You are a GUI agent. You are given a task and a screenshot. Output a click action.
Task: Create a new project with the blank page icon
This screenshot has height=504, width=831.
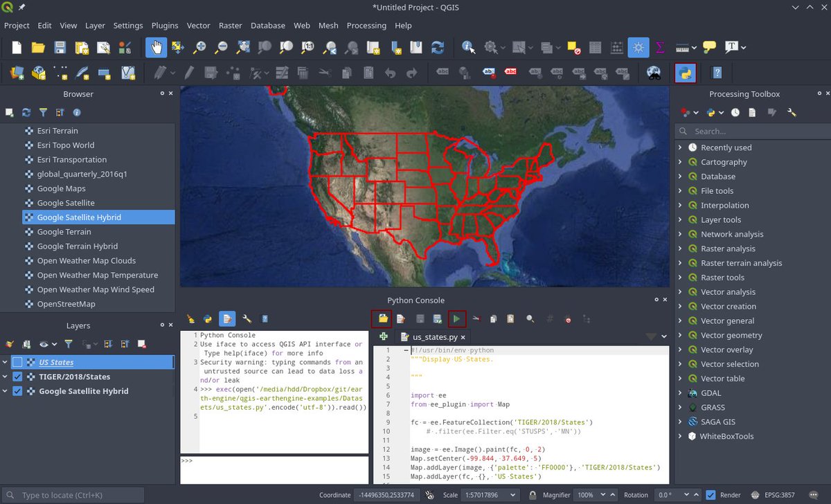[x=17, y=48]
